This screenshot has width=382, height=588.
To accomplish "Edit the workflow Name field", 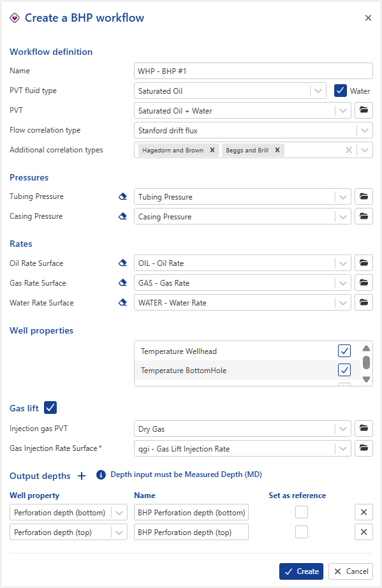I will [253, 71].
